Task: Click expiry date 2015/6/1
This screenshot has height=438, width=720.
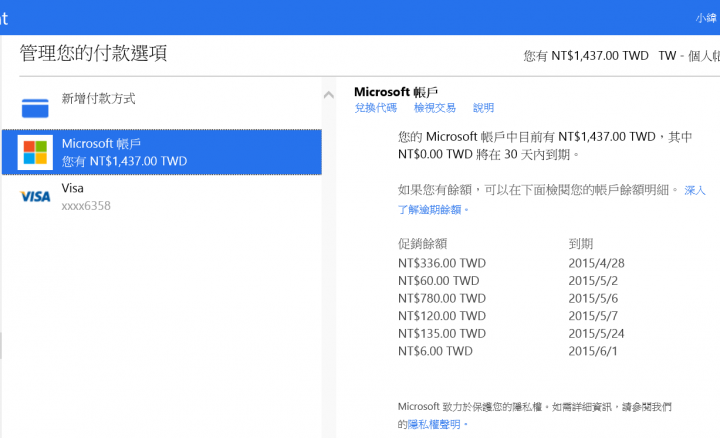Action: click(593, 351)
